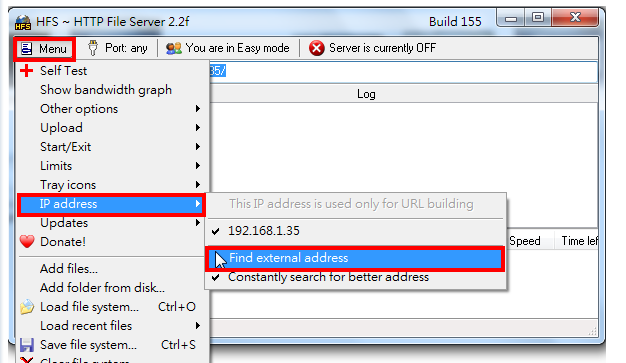Image resolution: width=626 pixels, height=363 pixels.
Task: Choose Donate! menu entry
Action: tap(112, 242)
